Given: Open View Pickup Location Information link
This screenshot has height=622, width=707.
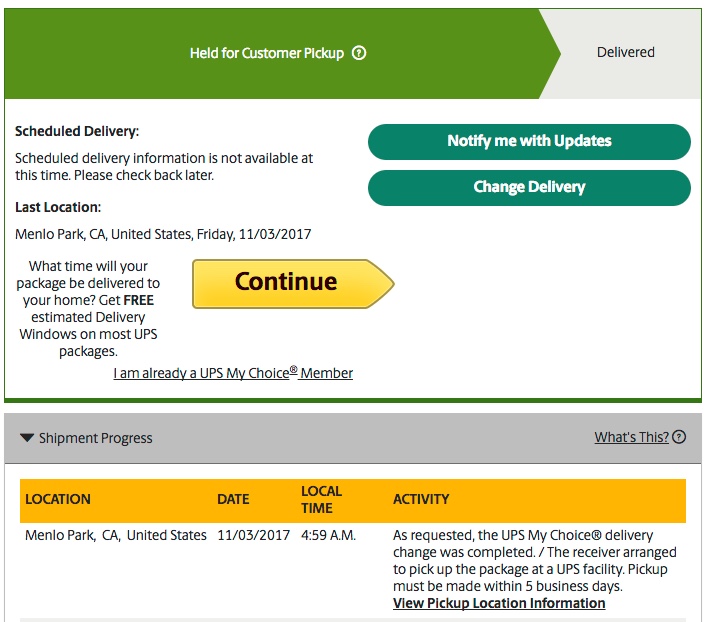Looking at the screenshot, I should 499,603.
